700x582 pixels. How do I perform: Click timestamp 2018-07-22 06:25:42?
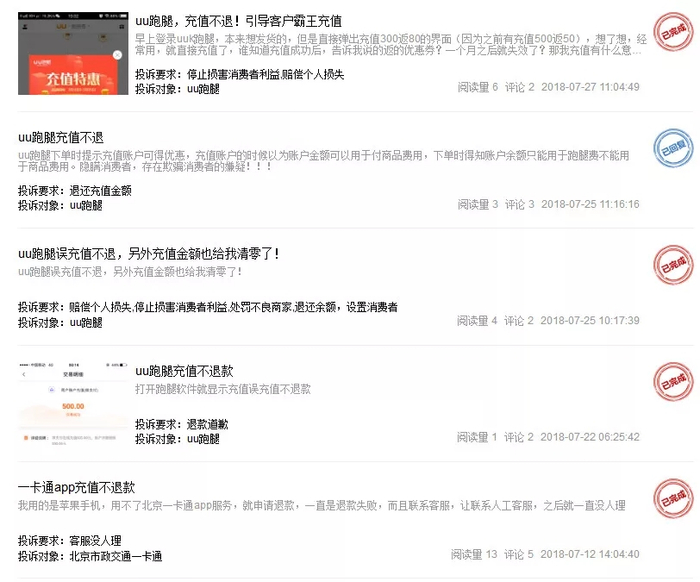tap(590, 437)
